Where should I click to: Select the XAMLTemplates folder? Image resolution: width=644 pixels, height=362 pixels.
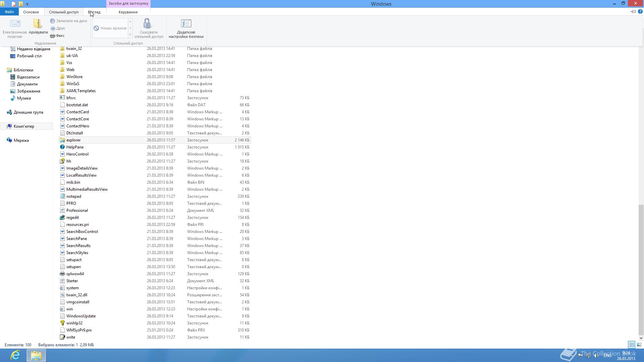tap(81, 91)
